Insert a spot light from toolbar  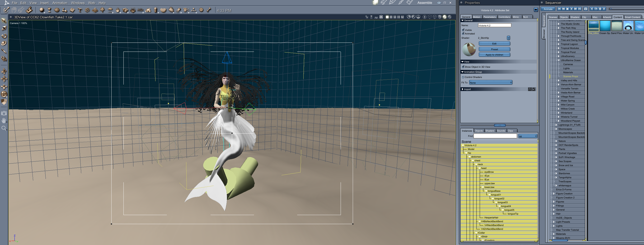tap(179, 10)
